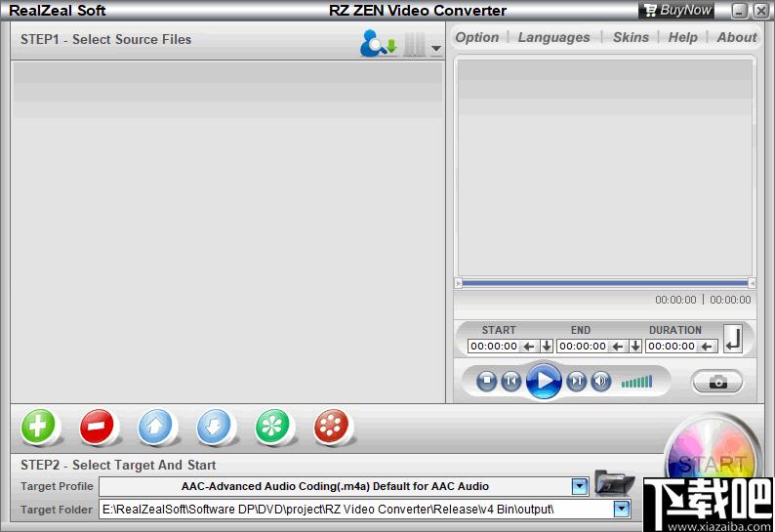Click the left marker of the seek bar

tap(458, 283)
